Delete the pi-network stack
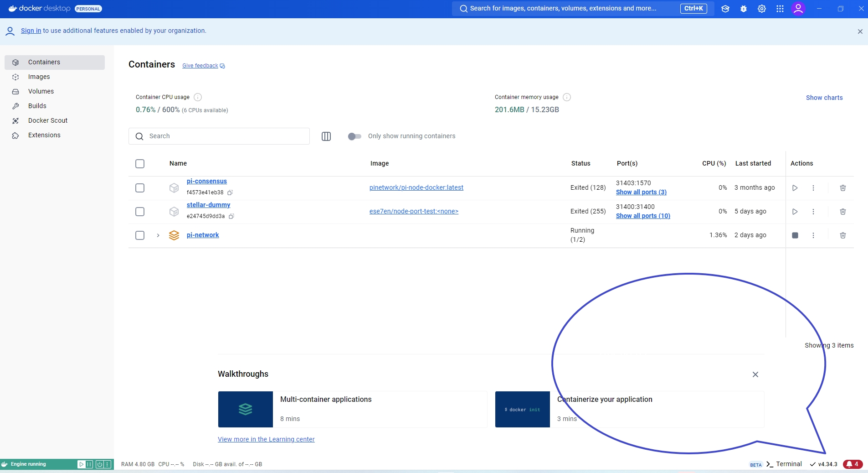This screenshot has width=868, height=473. pos(843,235)
